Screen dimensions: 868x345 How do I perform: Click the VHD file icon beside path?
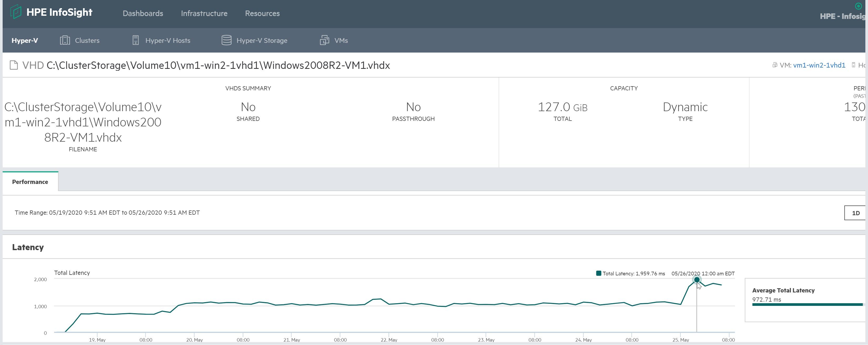(14, 65)
